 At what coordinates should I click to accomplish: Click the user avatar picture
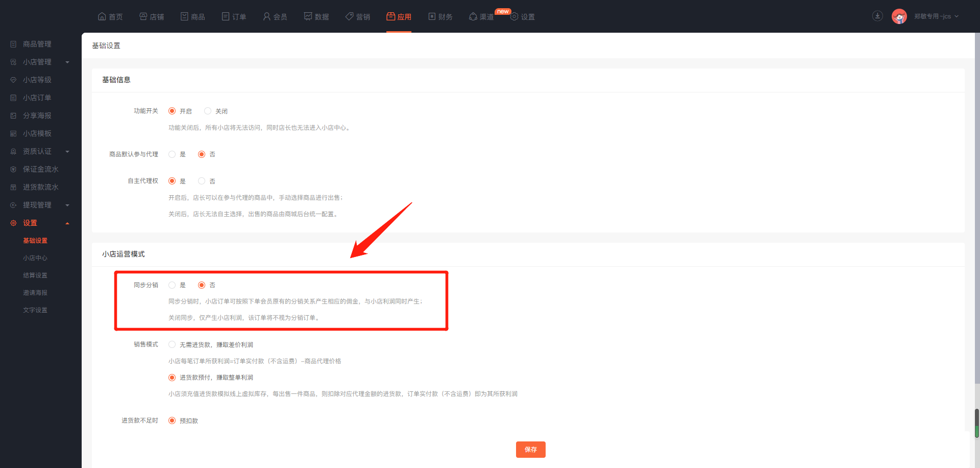(899, 16)
